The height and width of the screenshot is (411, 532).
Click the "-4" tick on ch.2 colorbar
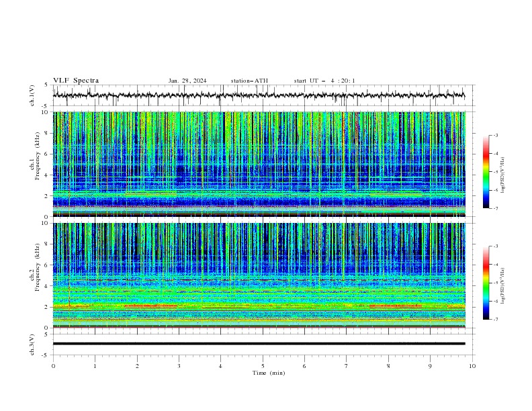tap(496, 265)
